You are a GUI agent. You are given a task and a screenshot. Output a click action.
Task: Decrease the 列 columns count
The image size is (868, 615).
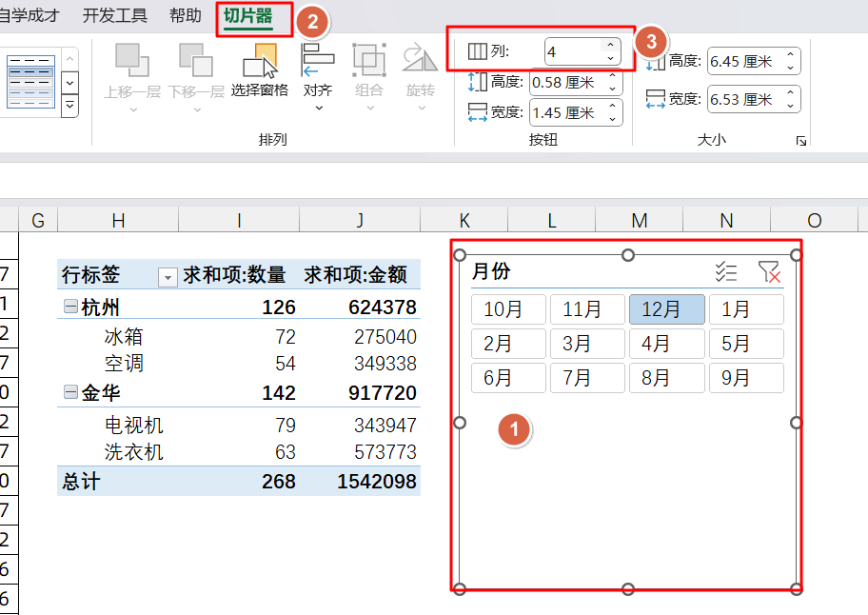coord(610,58)
